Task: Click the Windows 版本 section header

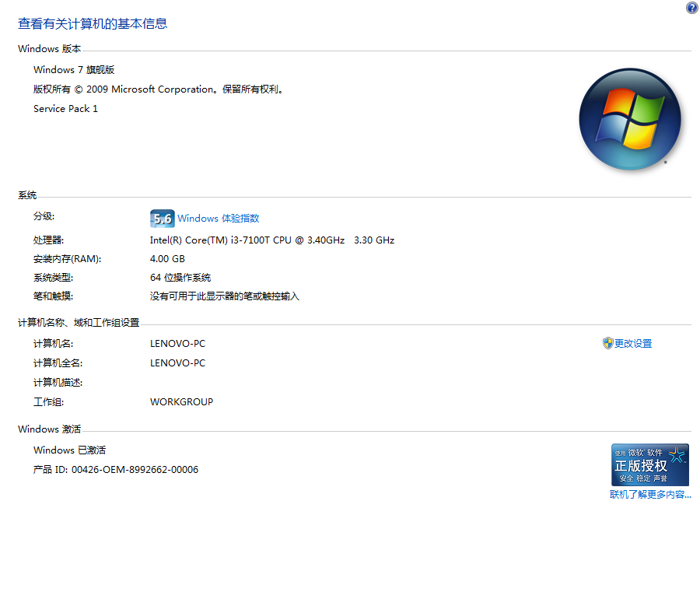Action: [50, 49]
